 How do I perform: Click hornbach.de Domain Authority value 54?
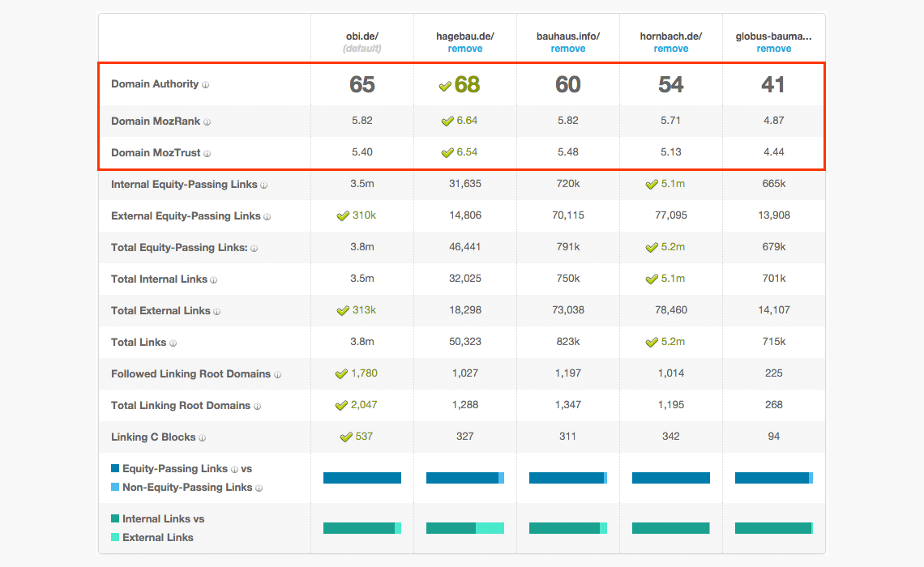[x=670, y=85]
